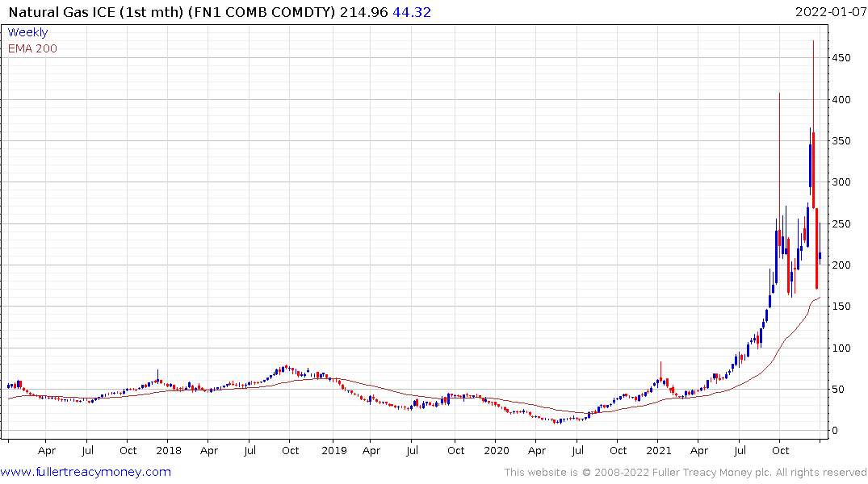
Task: Click the copyright notice text
Action: click(686, 473)
